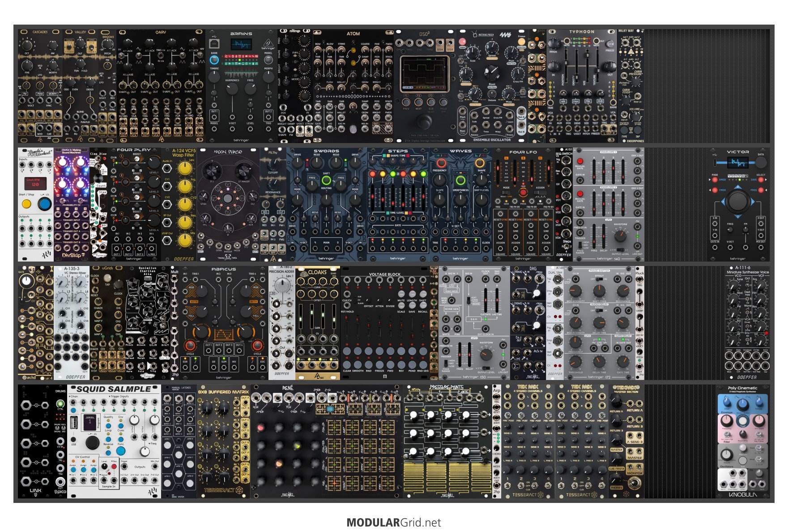Click the green CTRL button on Pico Drums
Image resolution: width=788 pixels, height=532 pixels.
tap(60, 404)
